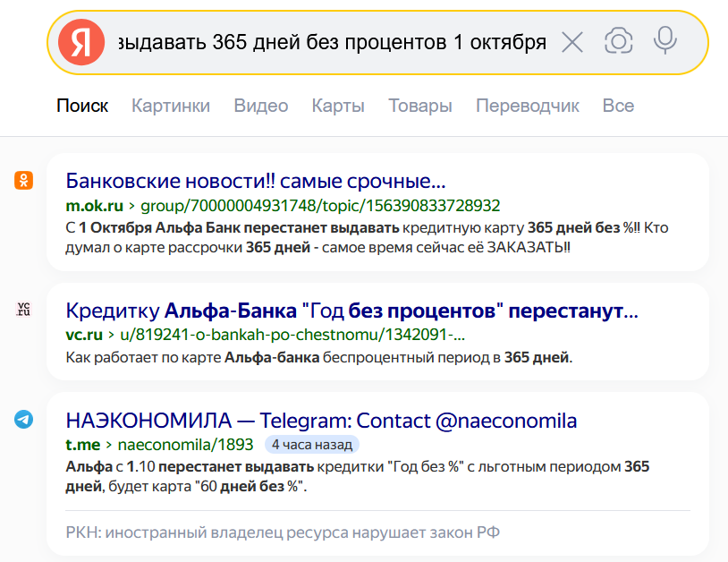Select the Поиск tab
The height and width of the screenshot is (562, 728).
coord(82,106)
